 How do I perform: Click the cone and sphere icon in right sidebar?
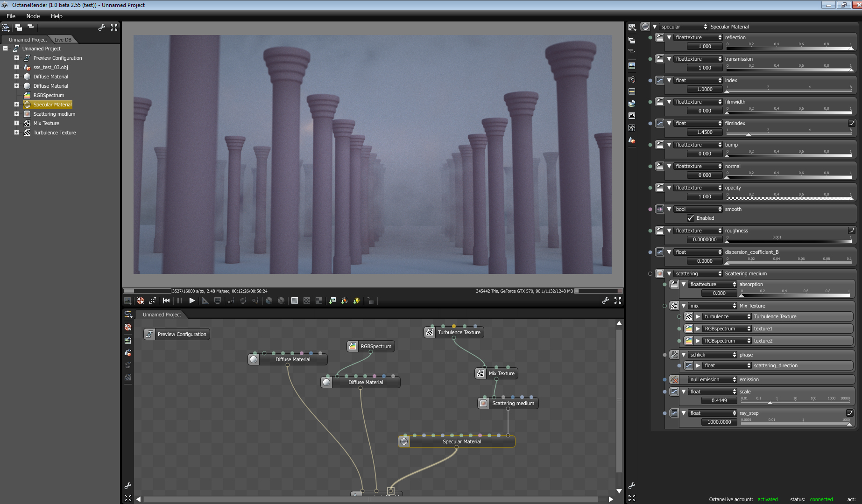point(632,140)
